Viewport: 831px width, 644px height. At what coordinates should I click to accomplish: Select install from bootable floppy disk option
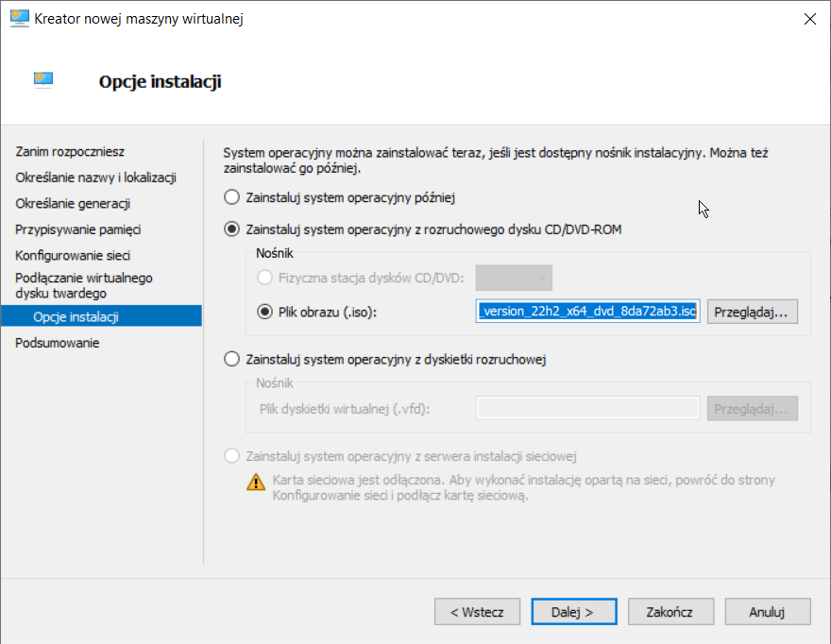click(230, 359)
